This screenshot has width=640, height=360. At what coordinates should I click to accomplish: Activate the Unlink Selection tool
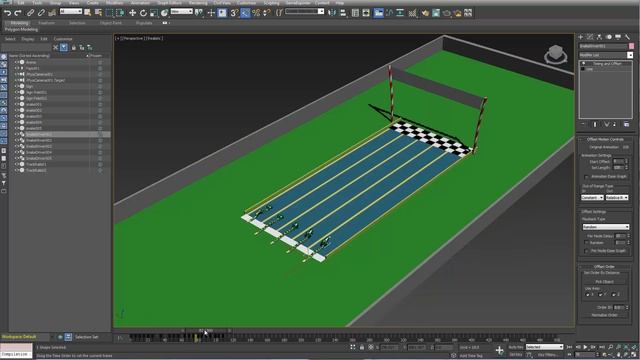41,13
